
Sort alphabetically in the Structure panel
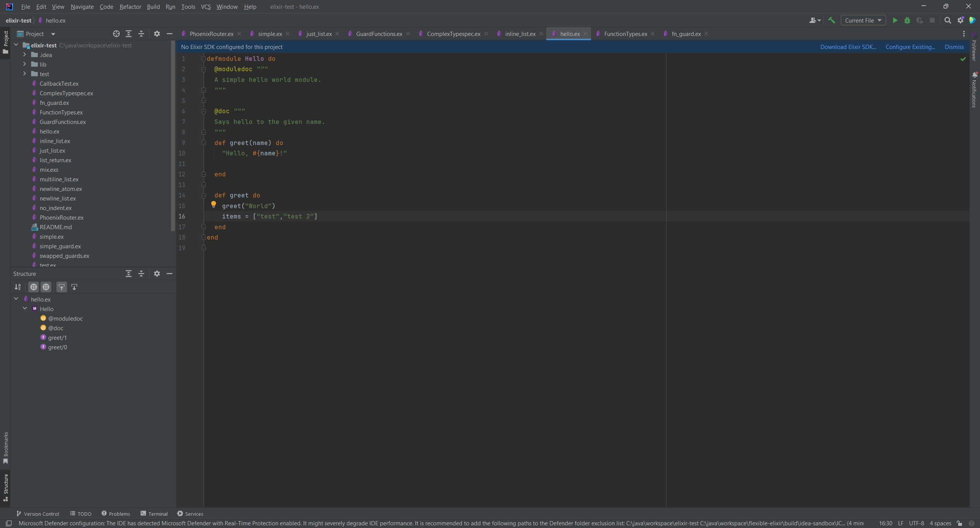18,287
